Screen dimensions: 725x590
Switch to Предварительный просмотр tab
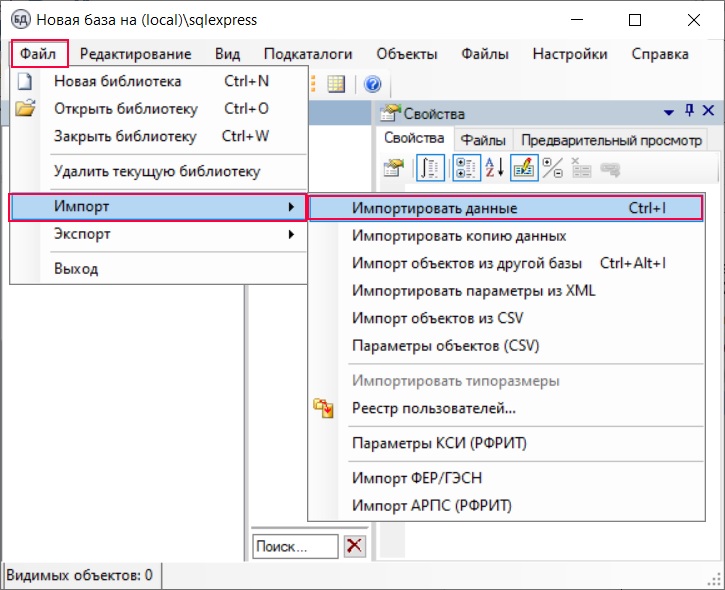tap(611, 140)
